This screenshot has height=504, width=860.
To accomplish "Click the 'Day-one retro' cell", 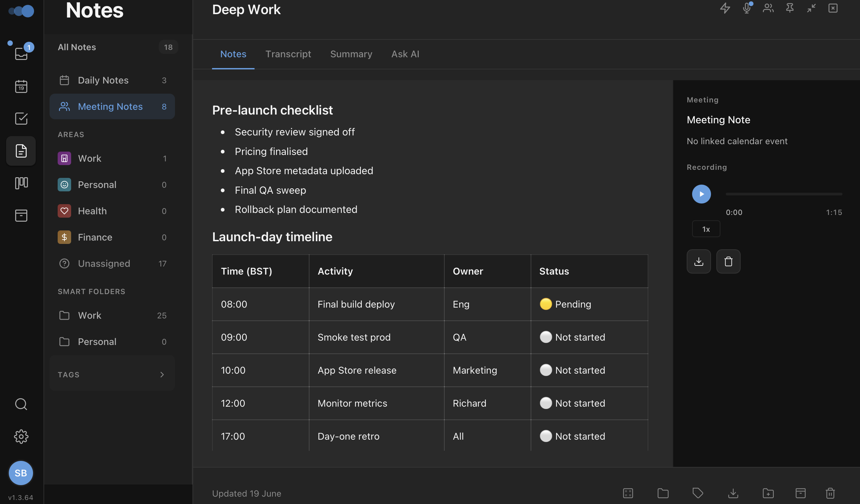I will coord(377,436).
